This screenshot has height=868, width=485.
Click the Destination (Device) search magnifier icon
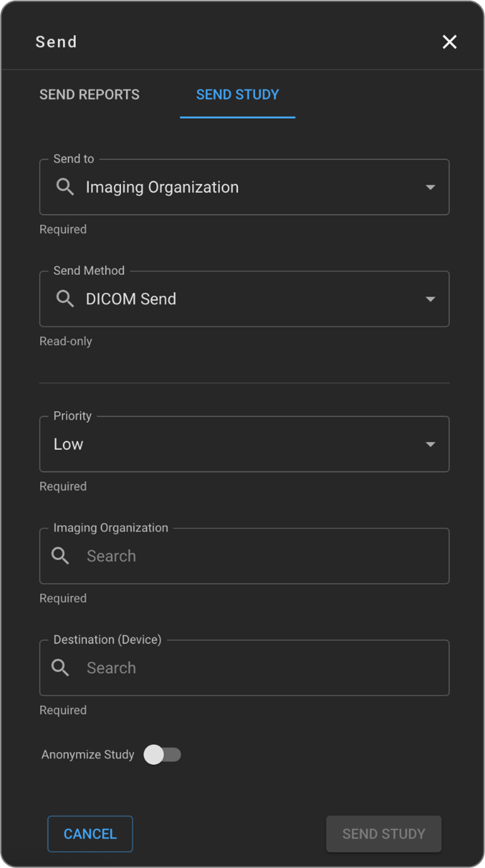(x=60, y=668)
